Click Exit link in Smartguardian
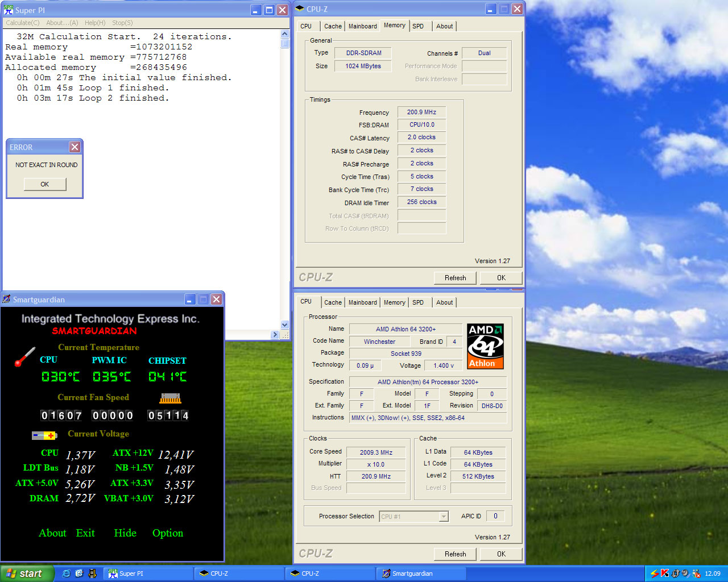This screenshot has width=728, height=582. tap(85, 533)
